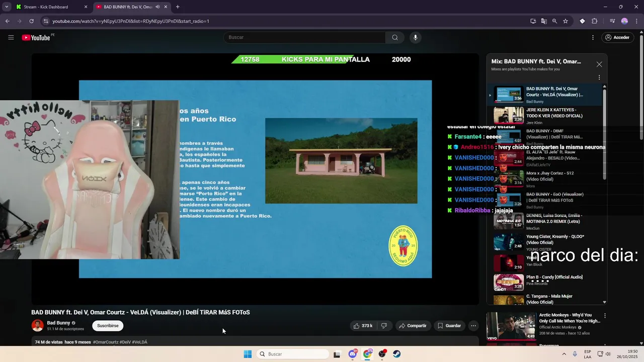The image size is (644, 362).
Task: Open more actions menu next to Guardar
Action: (x=473, y=326)
